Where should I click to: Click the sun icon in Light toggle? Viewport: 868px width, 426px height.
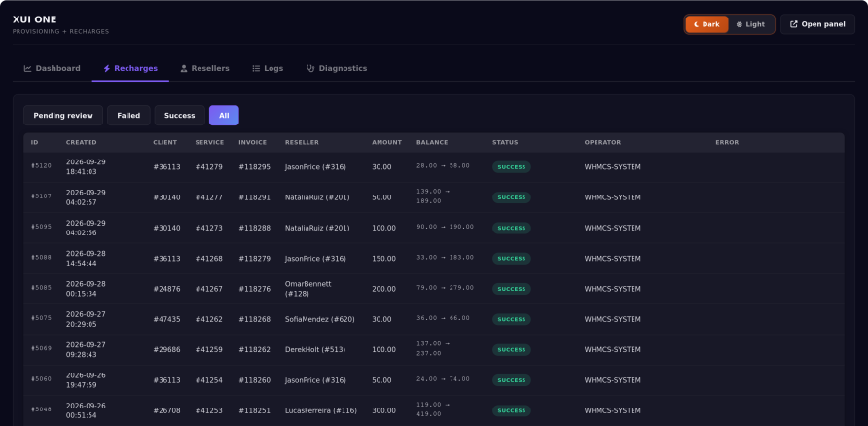pyautogui.click(x=739, y=24)
